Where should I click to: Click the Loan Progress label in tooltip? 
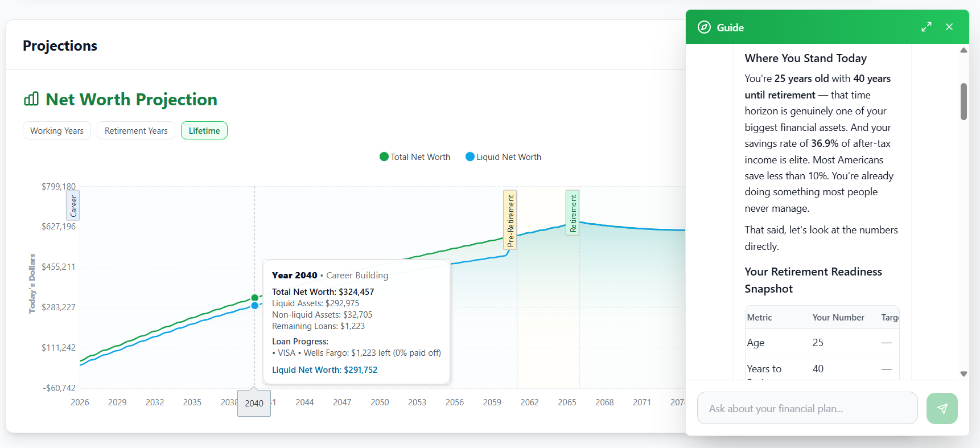coord(300,342)
